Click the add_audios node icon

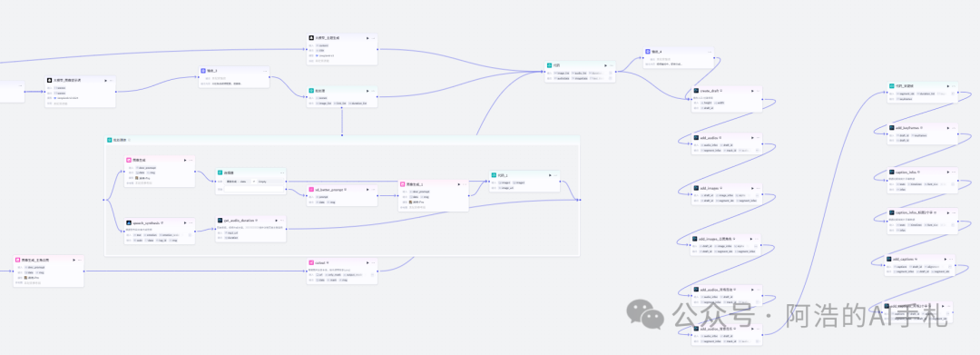pos(696,137)
